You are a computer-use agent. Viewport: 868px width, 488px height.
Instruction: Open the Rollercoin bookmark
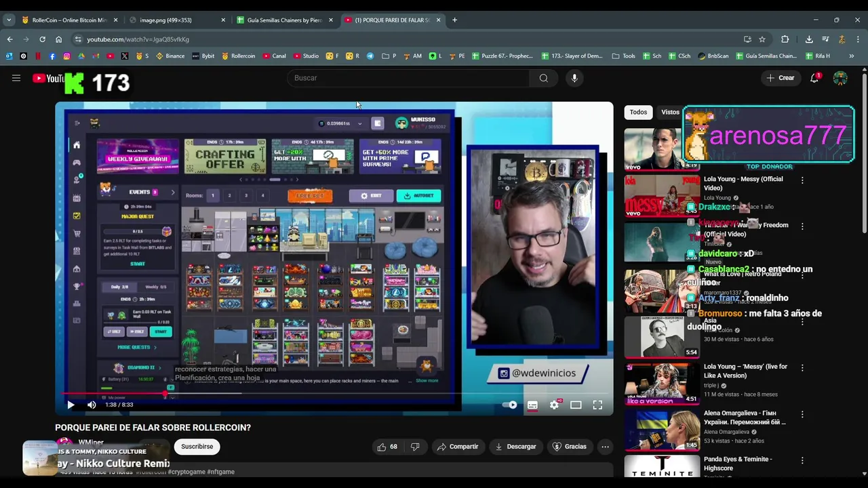tap(239, 56)
